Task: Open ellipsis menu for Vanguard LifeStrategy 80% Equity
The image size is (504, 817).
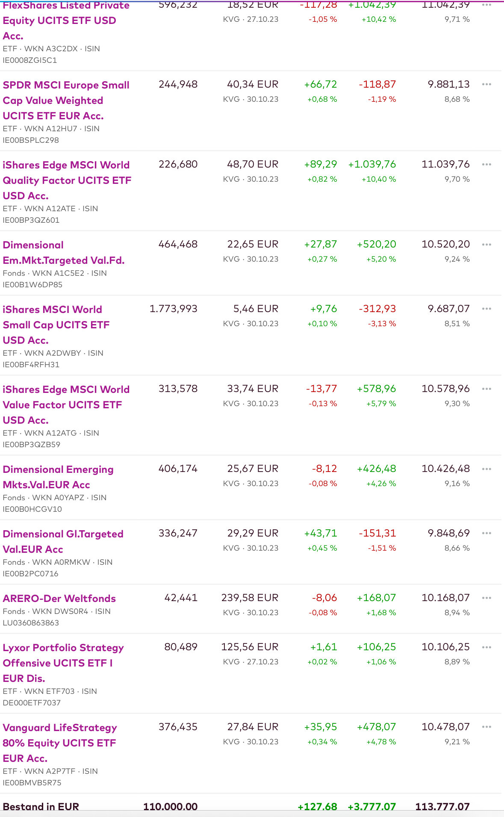Action: [x=486, y=727]
